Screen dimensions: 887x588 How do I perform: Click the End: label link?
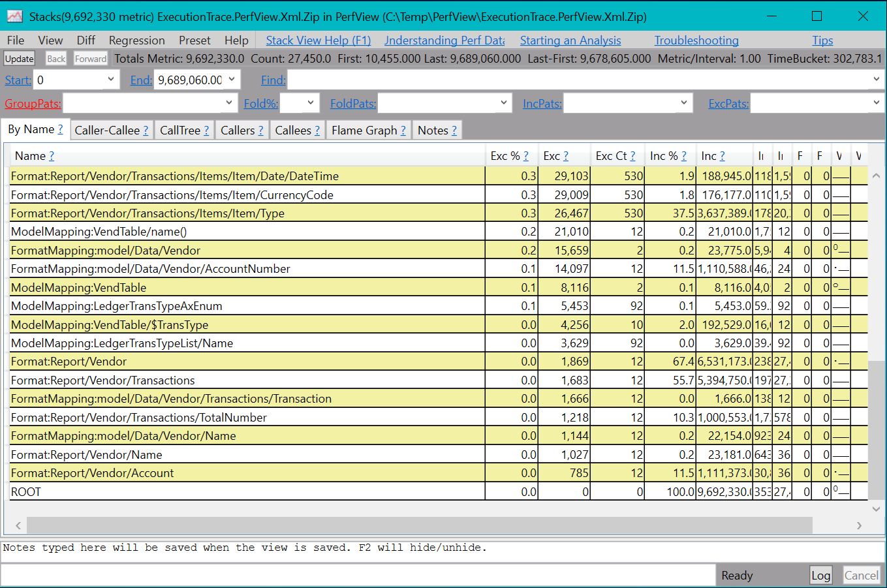click(x=141, y=80)
